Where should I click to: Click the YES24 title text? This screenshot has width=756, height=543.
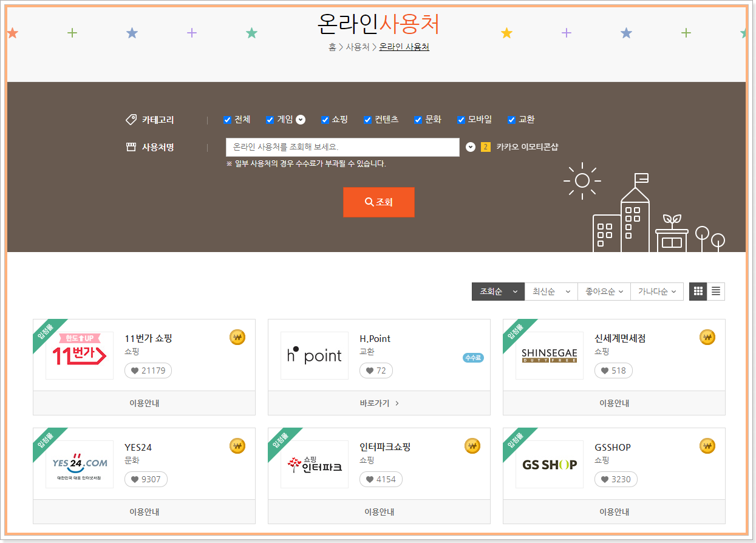(138, 447)
